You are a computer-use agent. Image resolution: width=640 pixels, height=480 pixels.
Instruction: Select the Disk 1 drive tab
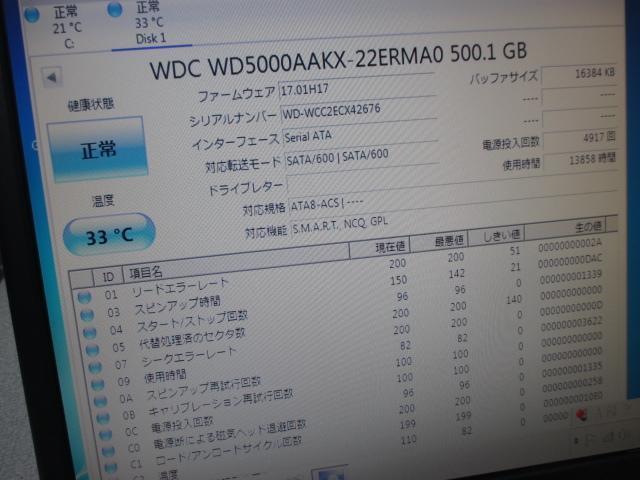coord(150,24)
